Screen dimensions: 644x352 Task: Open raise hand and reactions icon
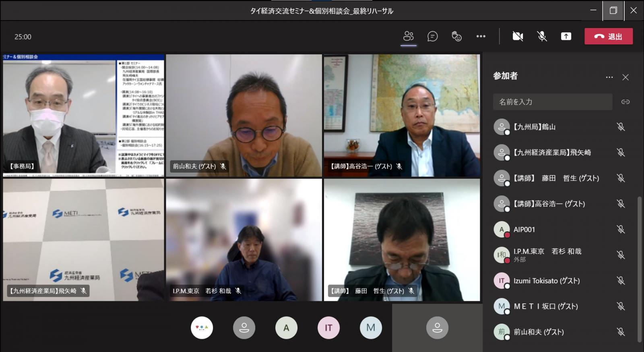456,36
